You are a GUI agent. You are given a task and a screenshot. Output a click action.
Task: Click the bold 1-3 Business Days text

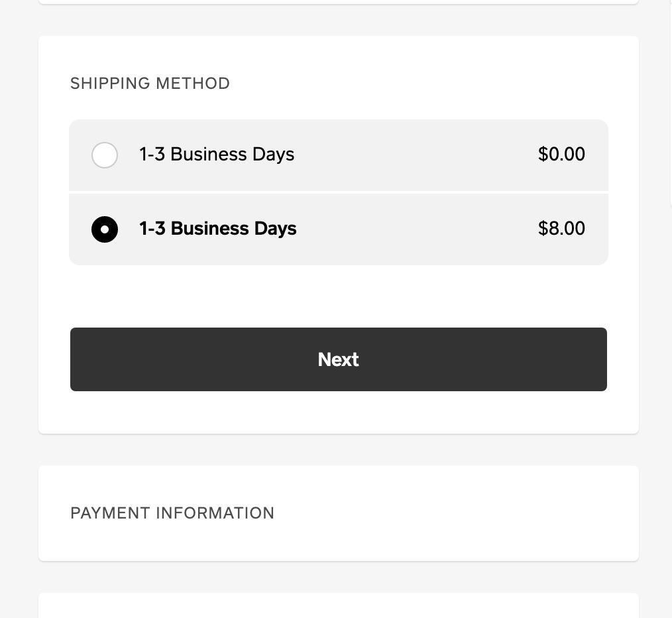coord(217,228)
